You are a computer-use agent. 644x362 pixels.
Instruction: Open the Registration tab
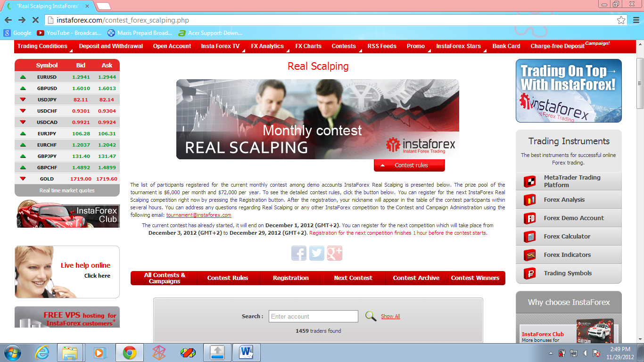click(x=291, y=278)
